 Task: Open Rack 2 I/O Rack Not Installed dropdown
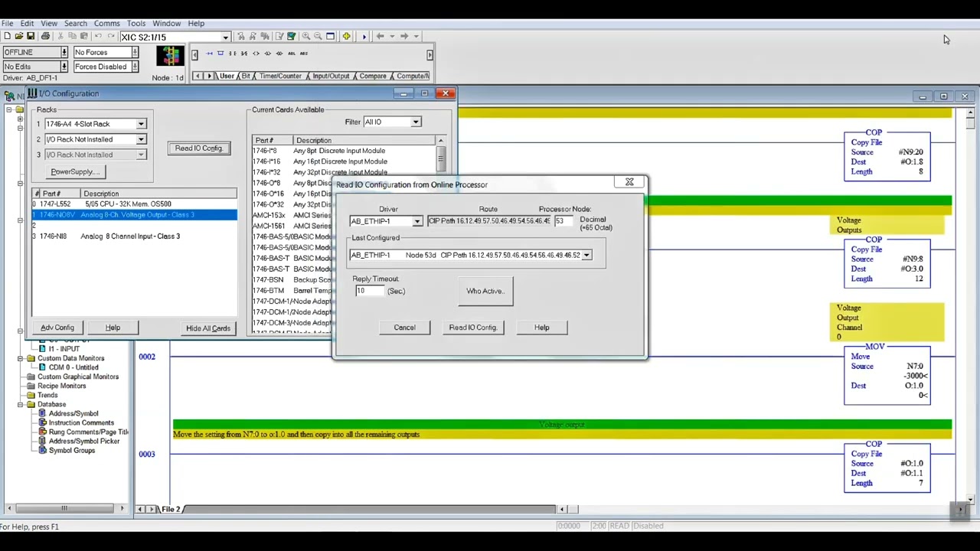(x=141, y=139)
